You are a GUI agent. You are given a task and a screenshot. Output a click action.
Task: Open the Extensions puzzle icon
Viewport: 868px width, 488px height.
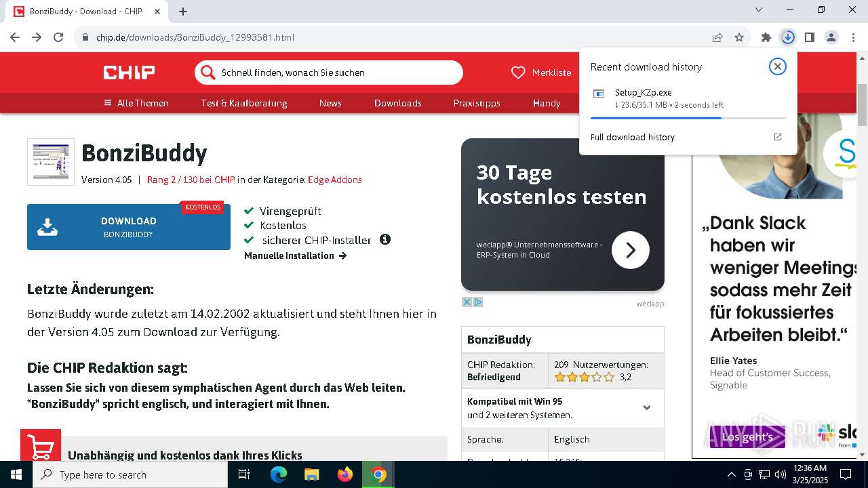(766, 37)
